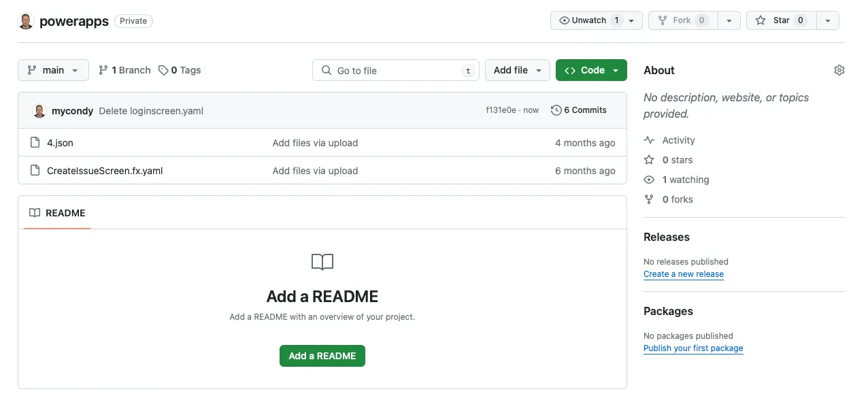Open the main branch dropdown
Image resolution: width=868 pixels, height=413 pixels.
tap(53, 70)
